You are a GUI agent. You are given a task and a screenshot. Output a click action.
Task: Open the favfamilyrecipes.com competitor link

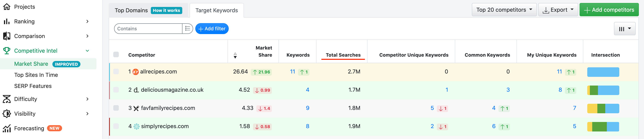coord(168,108)
